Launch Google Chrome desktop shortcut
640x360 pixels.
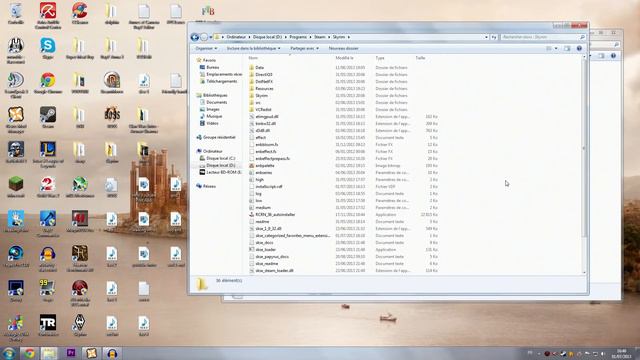point(48,83)
